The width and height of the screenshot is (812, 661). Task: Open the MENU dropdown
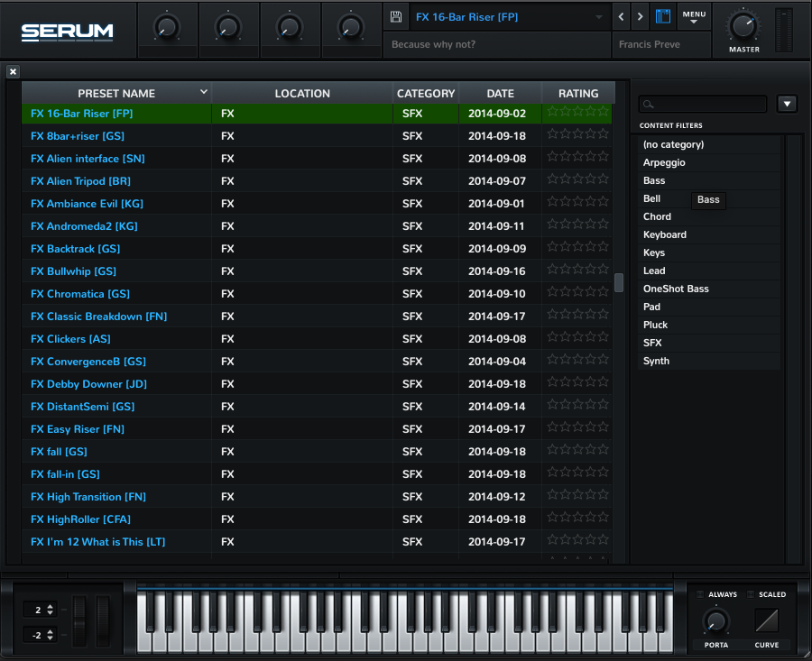pos(694,17)
